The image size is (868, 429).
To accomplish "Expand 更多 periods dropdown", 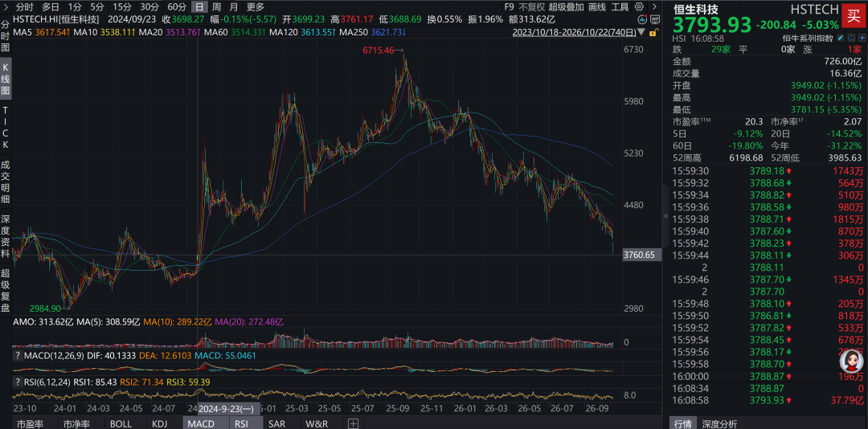I will (256, 7).
